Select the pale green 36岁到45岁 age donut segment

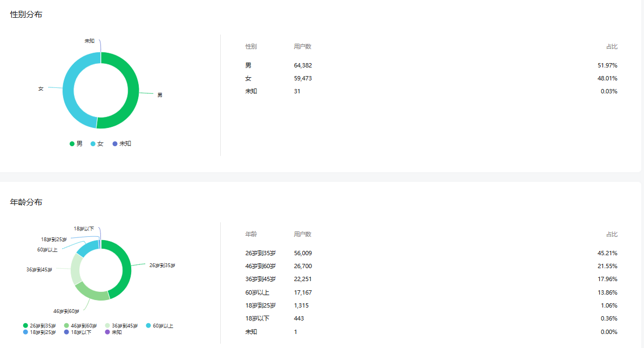click(76, 268)
